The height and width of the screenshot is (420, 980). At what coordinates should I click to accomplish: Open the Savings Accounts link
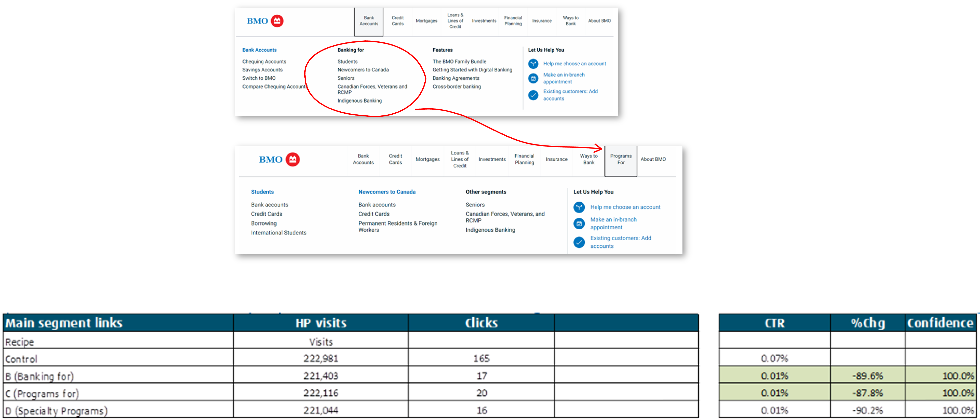pos(262,70)
